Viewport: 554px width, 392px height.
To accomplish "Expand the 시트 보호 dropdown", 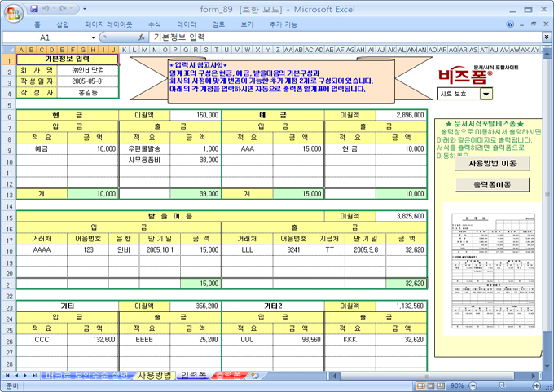I will point(486,94).
